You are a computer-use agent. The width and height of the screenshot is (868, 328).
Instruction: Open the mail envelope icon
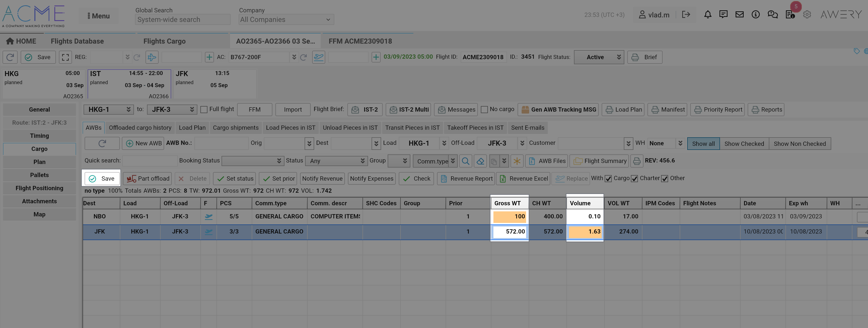[739, 15]
